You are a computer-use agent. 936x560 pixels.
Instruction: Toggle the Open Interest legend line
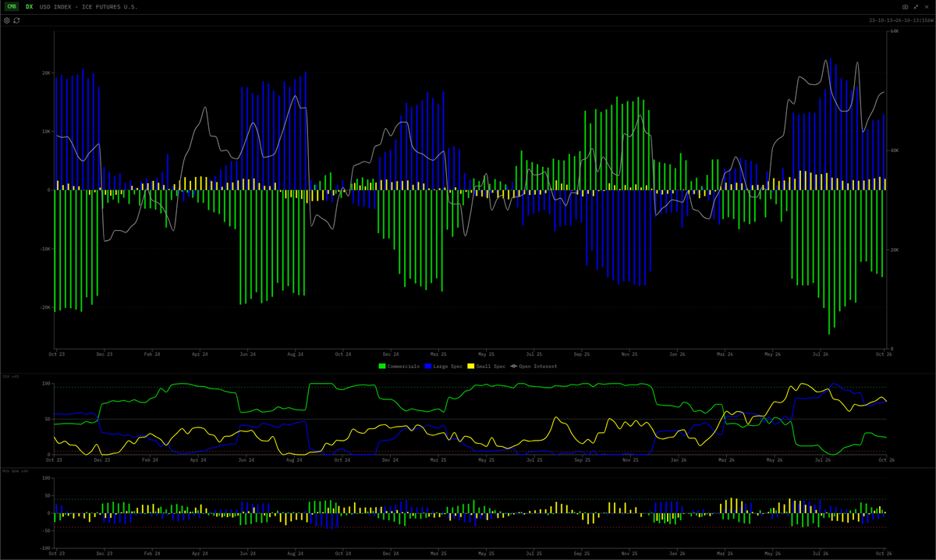point(534,366)
